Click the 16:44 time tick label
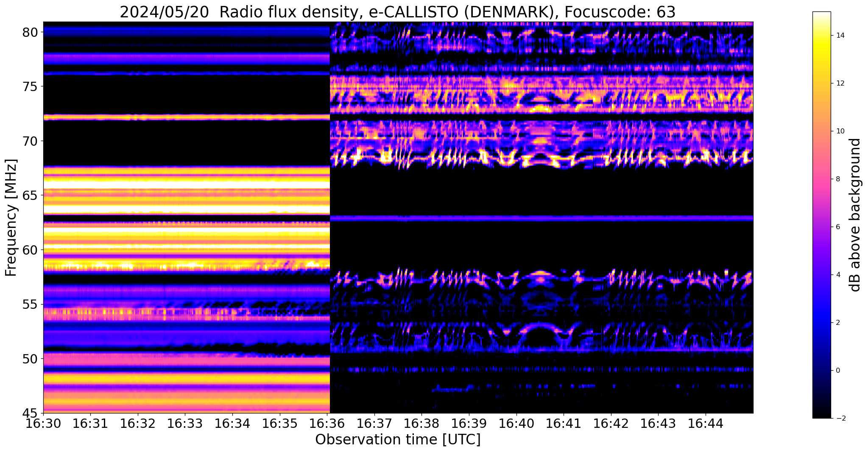868x452 pixels. 706,424
